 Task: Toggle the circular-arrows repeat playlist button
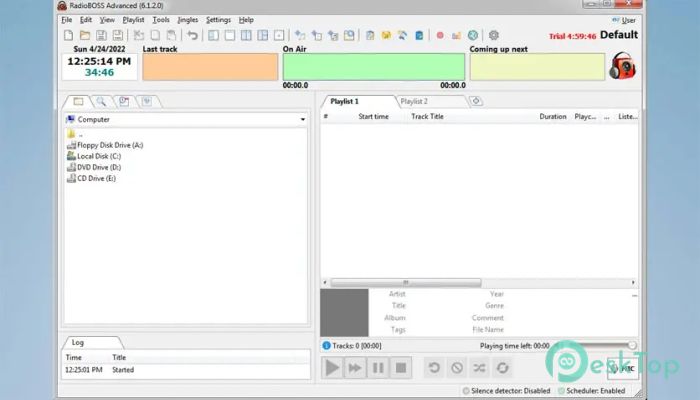(x=502, y=368)
